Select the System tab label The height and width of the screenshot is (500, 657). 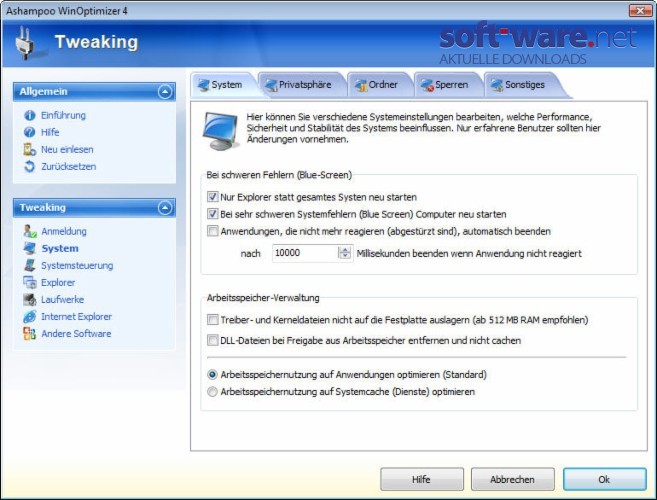point(227,85)
